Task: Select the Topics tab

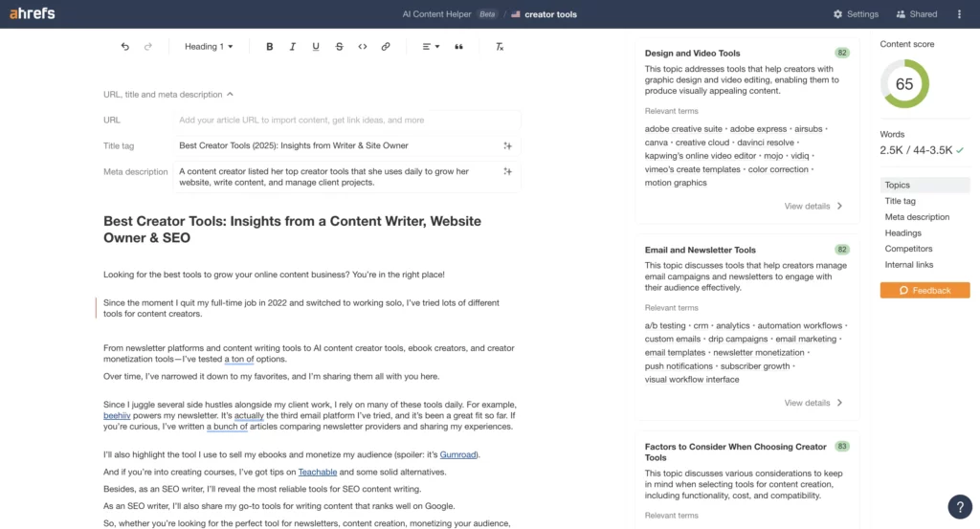Action: pyautogui.click(x=925, y=185)
